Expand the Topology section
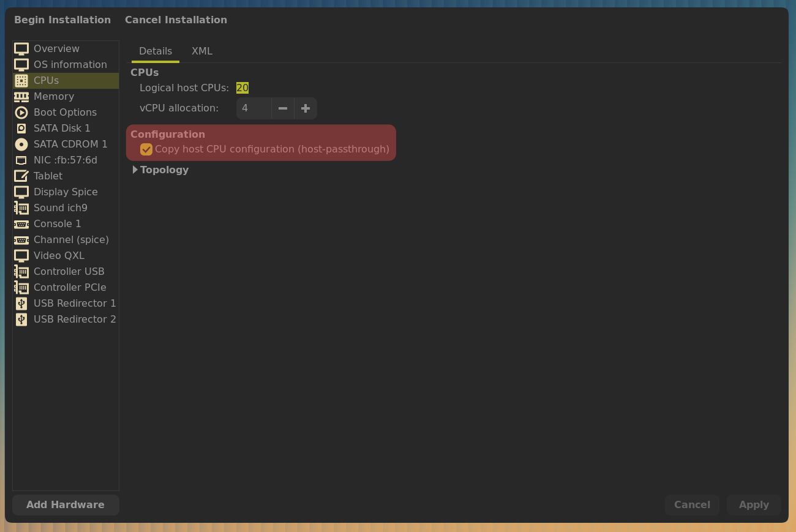796x532 pixels. (135, 170)
